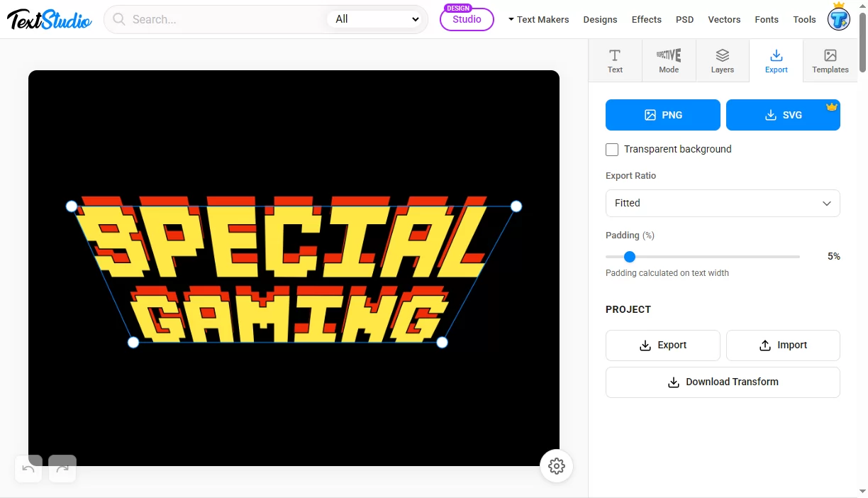
Task: Enable Transparent background checkbox
Action: point(612,150)
